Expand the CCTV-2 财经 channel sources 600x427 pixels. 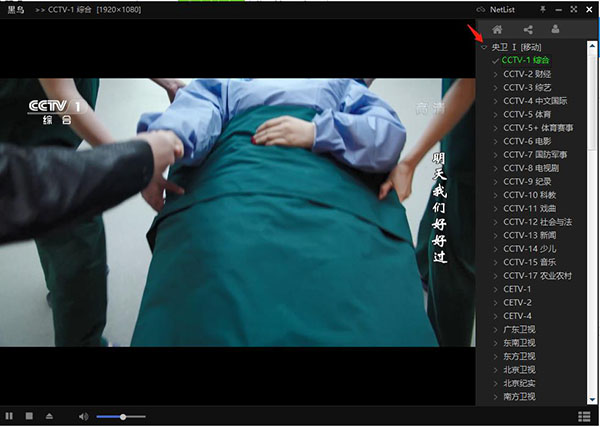(x=495, y=73)
